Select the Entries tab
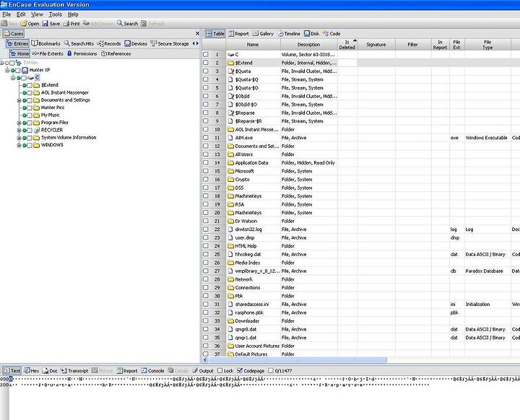Screen dimensions: 520x420 (x=17, y=43)
